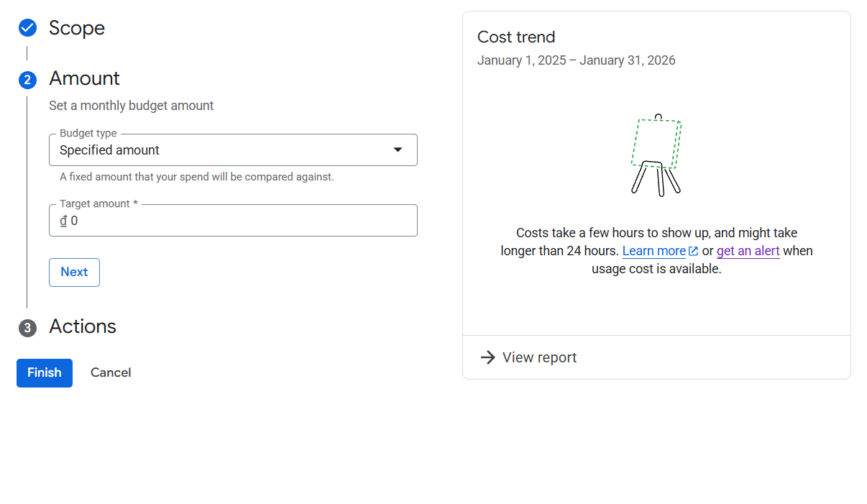867x504 pixels.
Task: Open the Scope step heading
Action: point(77,28)
